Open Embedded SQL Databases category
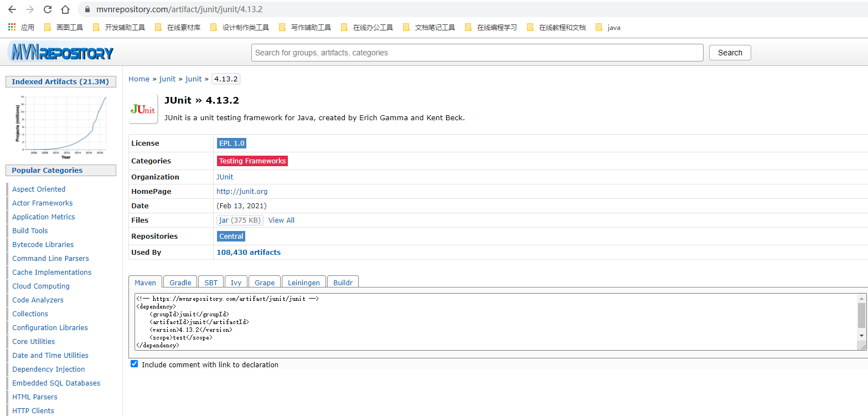The image size is (868, 416). (x=56, y=383)
